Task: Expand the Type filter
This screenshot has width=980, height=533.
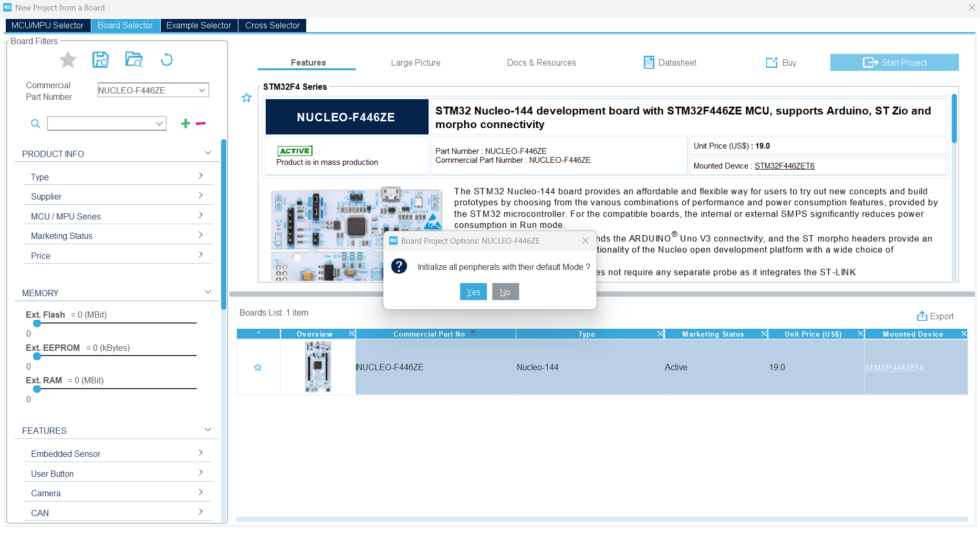Action: 201,176
